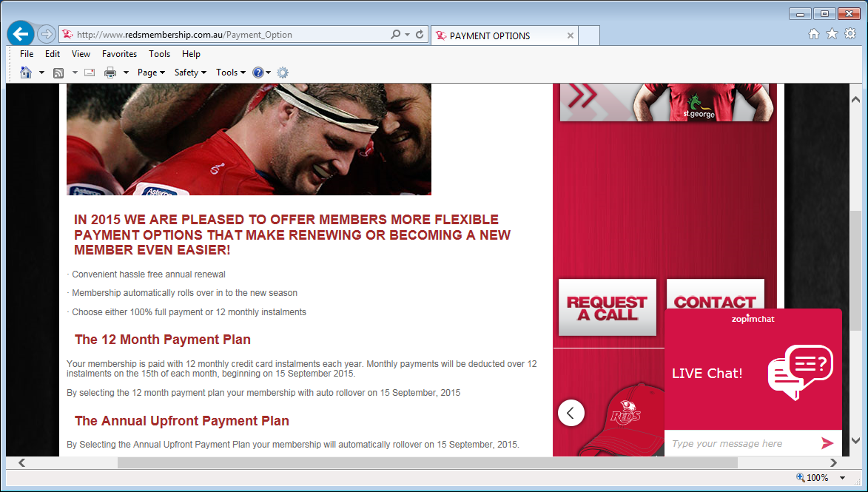Viewport: 868px width, 492px height.
Task: Open the Favorites star icon
Action: (832, 34)
